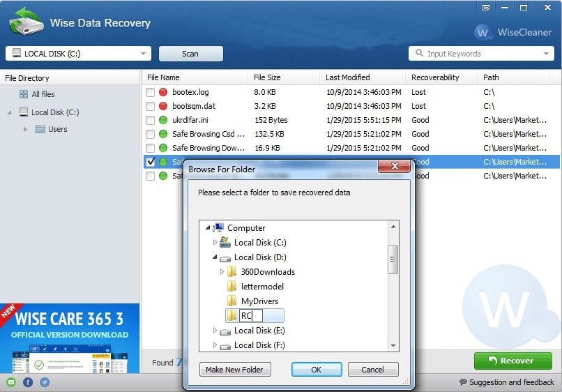Click the search magnifier icon in the keywords box
This screenshot has width=562, height=392.
coord(419,53)
